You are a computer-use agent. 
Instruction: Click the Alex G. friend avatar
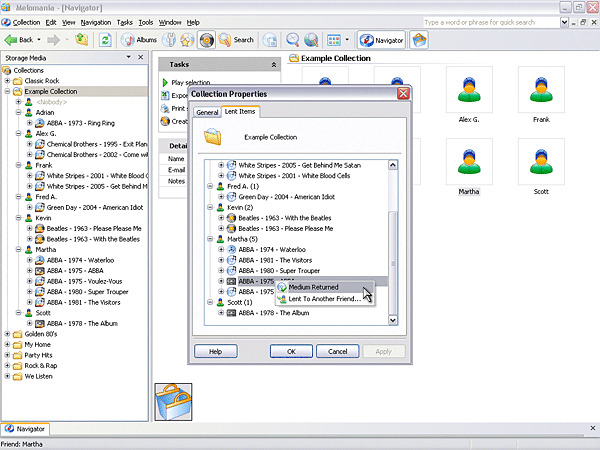pos(468,90)
